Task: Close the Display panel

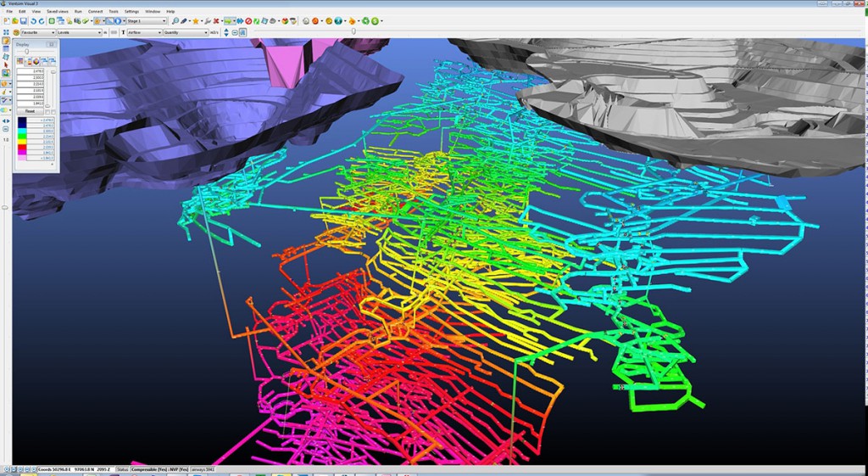Action: (x=52, y=44)
